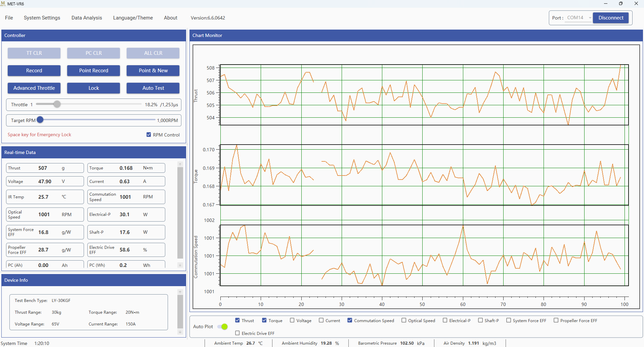Screen dimensions: 644x347
Task: Click the Point & New button
Action: tap(153, 71)
